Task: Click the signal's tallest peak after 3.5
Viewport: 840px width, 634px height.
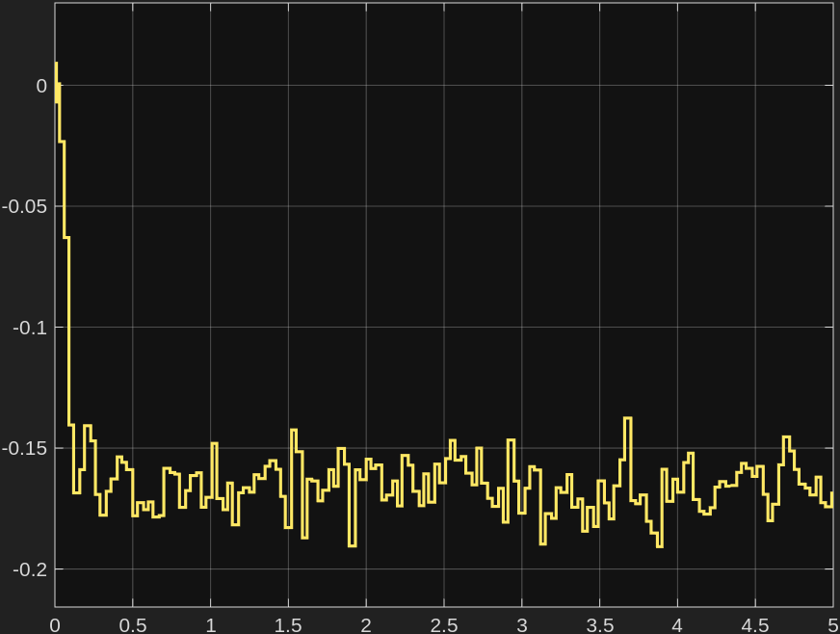Action: 627,418
